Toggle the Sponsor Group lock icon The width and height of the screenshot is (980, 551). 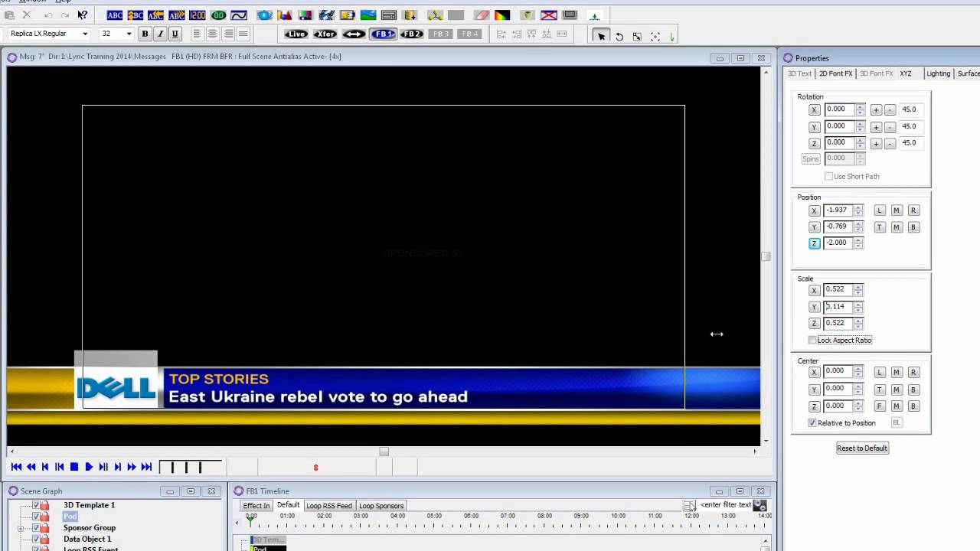click(x=45, y=528)
